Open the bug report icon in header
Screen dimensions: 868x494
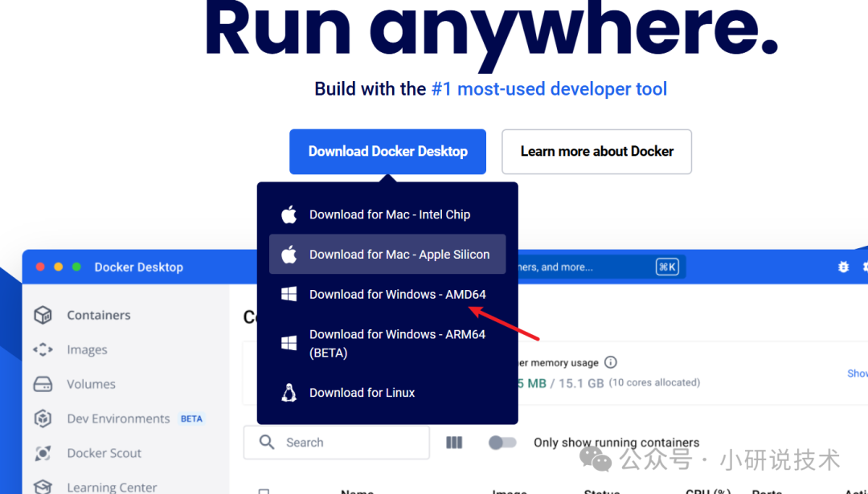(x=843, y=267)
